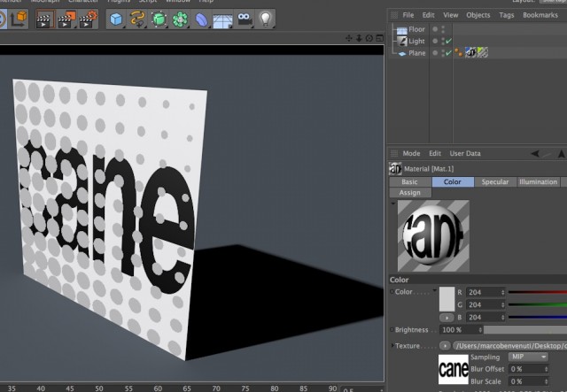Toggle the Light object's green checkmark
This screenshot has height=392, width=567.
coord(449,42)
